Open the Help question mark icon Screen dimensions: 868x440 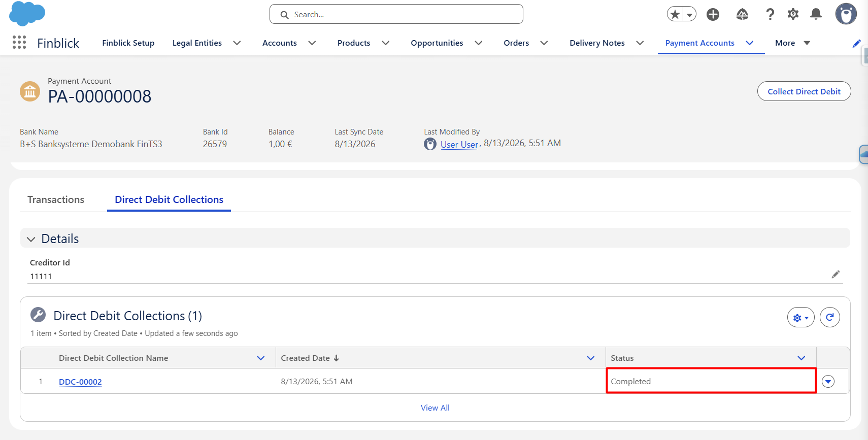[770, 14]
